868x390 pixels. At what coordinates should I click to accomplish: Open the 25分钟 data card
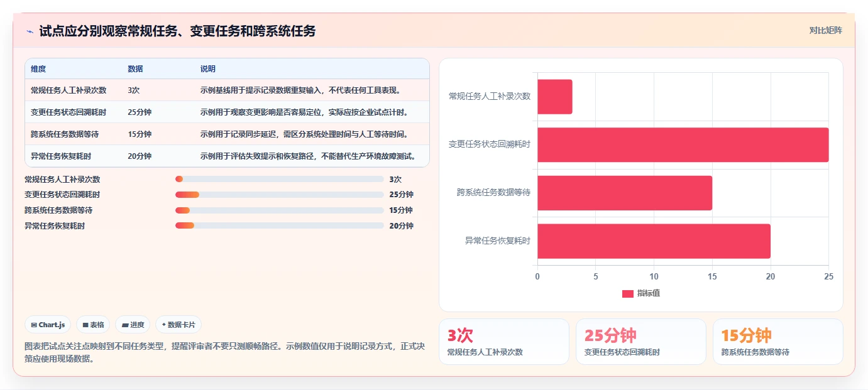(x=641, y=342)
